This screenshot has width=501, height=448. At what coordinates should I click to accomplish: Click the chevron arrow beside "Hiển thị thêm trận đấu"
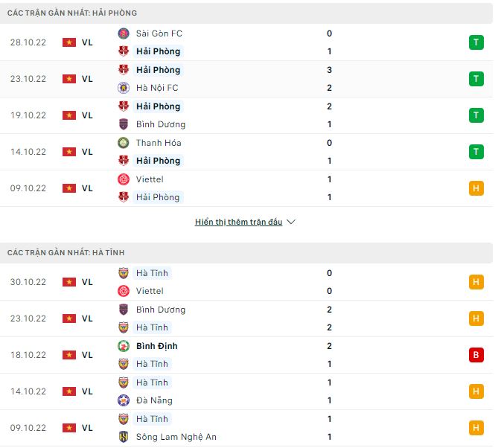pyautogui.click(x=291, y=222)
